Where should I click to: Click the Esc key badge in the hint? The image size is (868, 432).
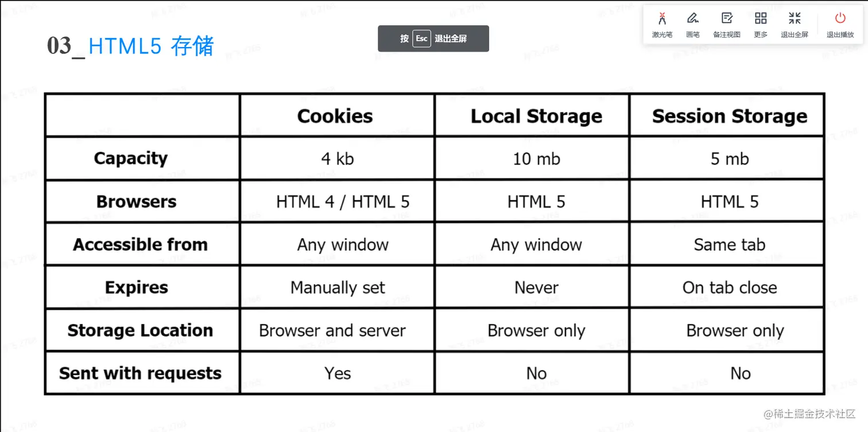pos(421,38)
